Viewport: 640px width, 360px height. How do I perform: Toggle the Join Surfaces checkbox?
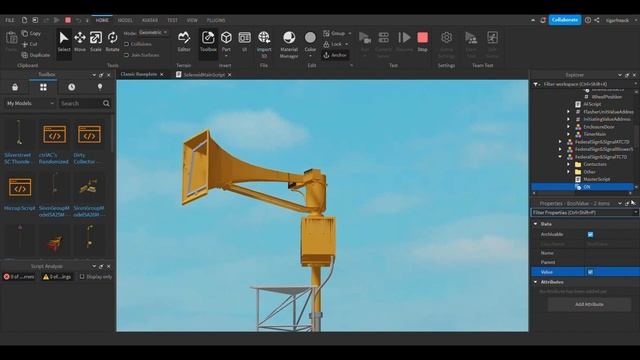tap(127, 55)
